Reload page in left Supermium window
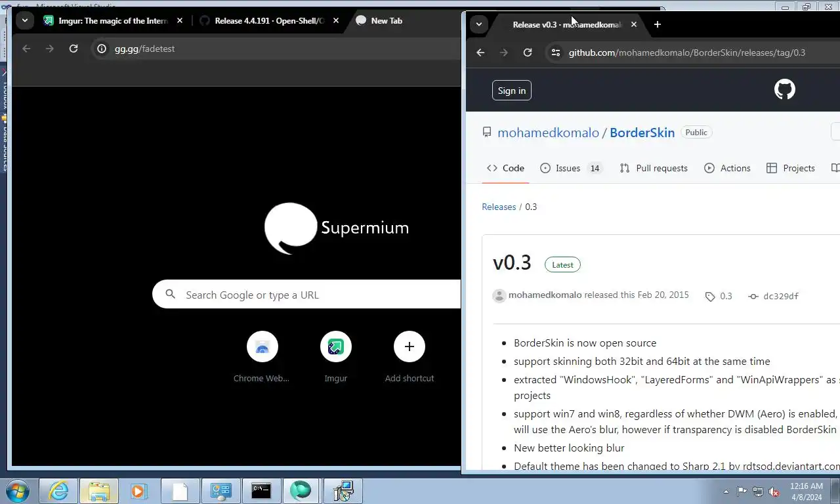Image resolution: width=840 pixels, height=504 pixels. pos(73,49)
